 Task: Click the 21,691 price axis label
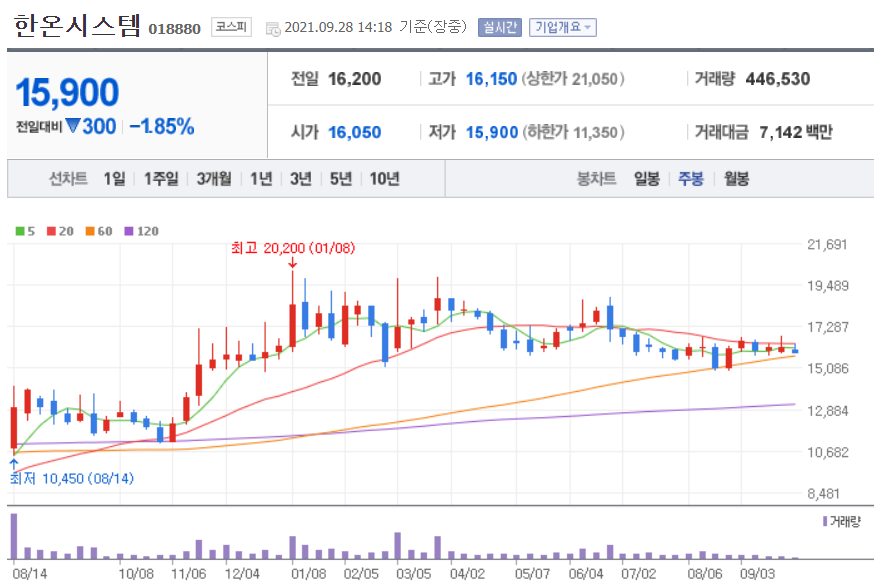pos(827,244)
